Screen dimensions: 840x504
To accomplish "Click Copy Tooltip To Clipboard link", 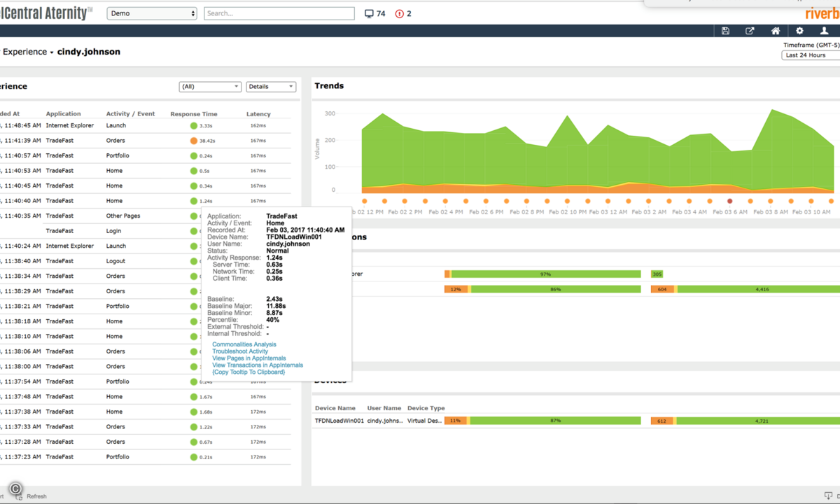I will [248, 372].
